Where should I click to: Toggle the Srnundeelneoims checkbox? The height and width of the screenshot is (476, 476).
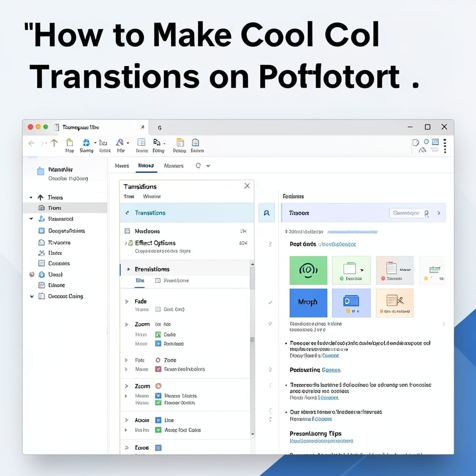click(158, 369)
